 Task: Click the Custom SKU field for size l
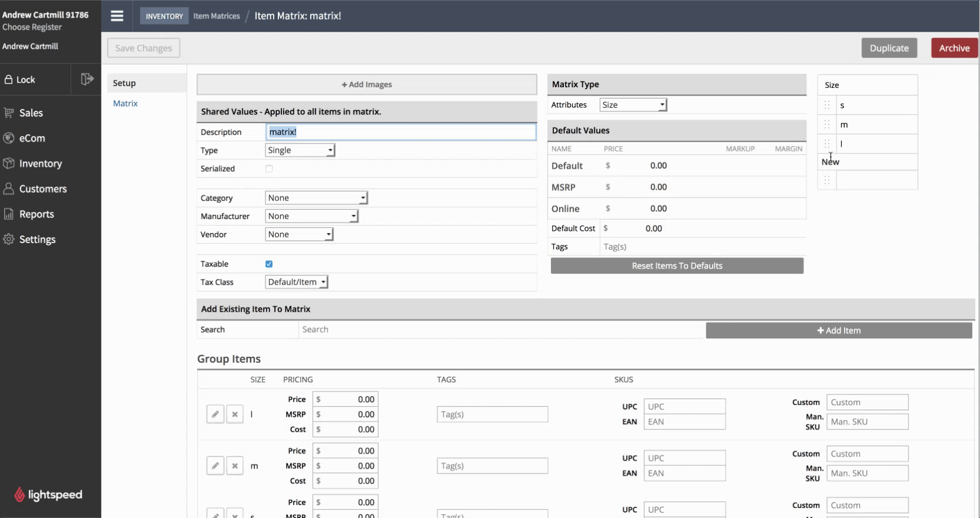point(867,403)
